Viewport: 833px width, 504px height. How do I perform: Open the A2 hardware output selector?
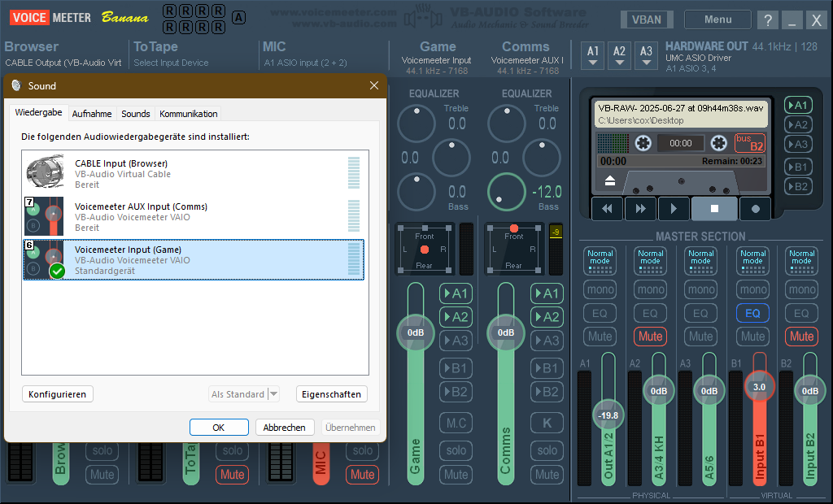(619, 55)
